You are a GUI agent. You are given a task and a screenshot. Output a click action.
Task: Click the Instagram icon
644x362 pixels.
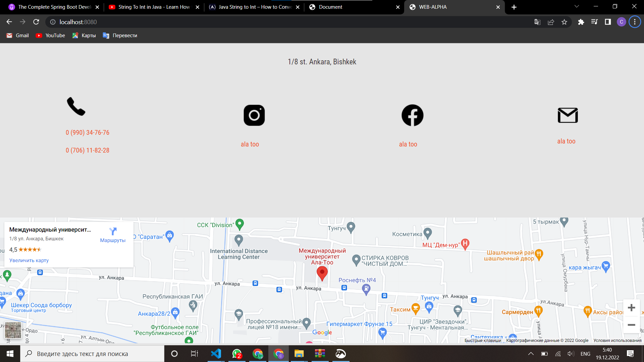pyautogui.click(x=254, y=115)
